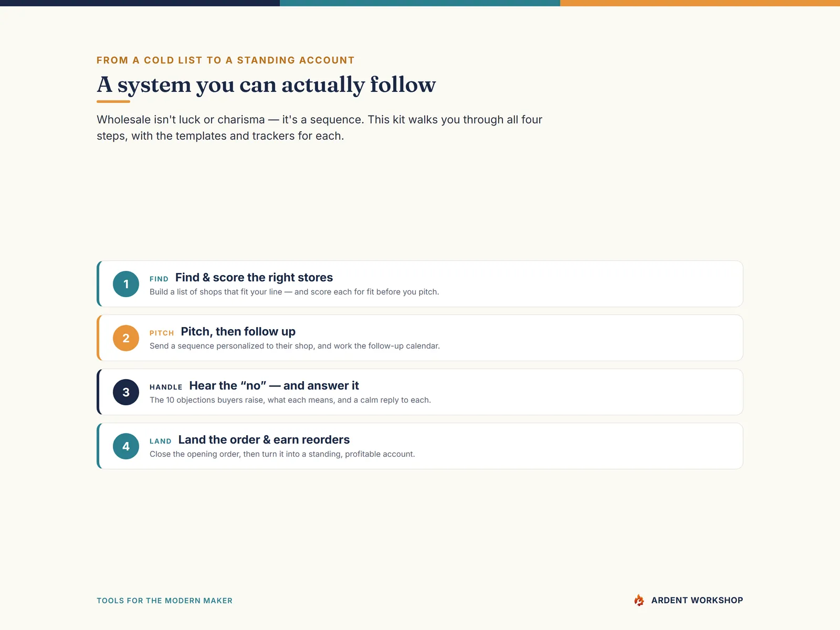Open 'Hear the "no" — and answer it' heading

[x=274, y=385]
